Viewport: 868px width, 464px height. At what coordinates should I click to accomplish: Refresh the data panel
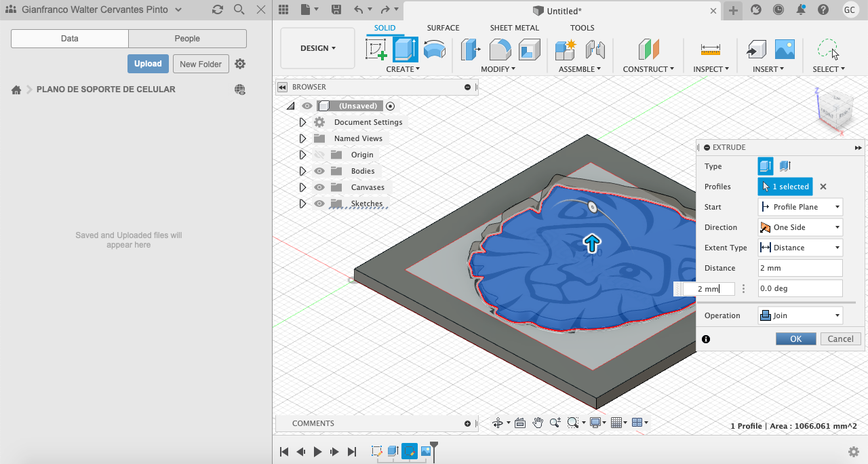coord(217,9)
